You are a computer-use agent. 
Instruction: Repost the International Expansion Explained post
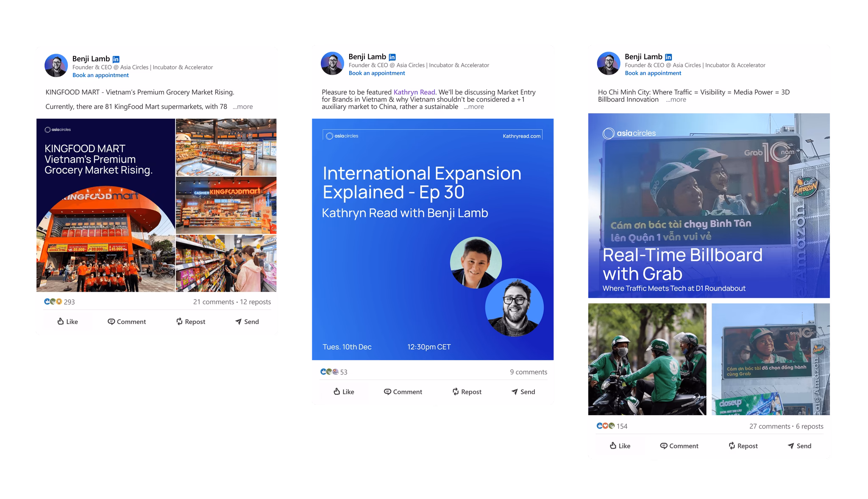(467, 392)
